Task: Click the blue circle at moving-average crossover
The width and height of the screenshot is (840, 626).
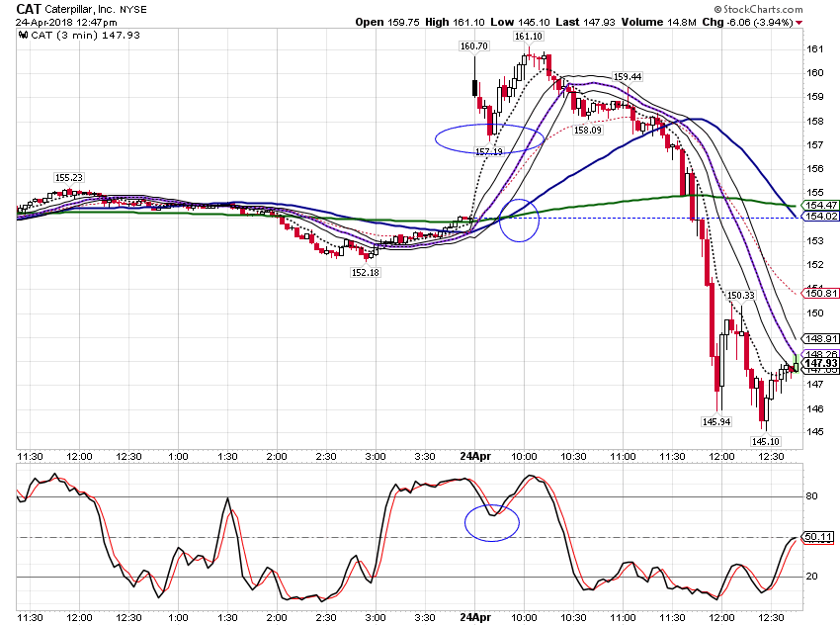Action: click(519, 221)
